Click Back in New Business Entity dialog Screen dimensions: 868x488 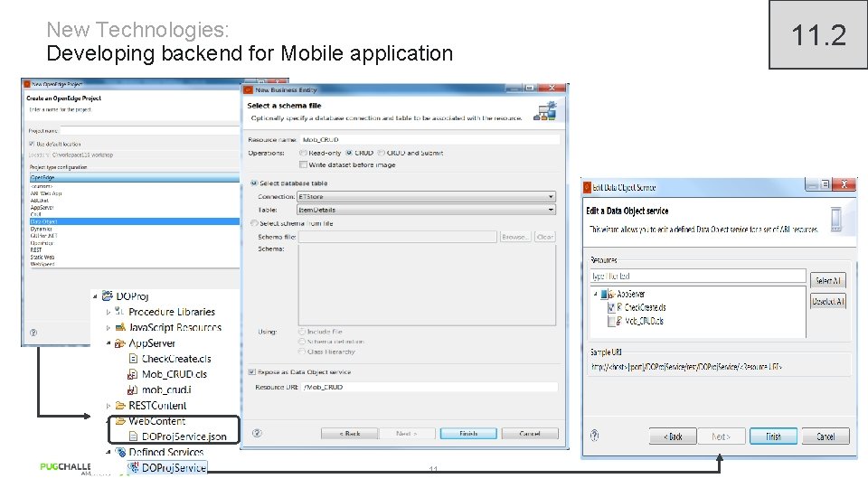350,434
